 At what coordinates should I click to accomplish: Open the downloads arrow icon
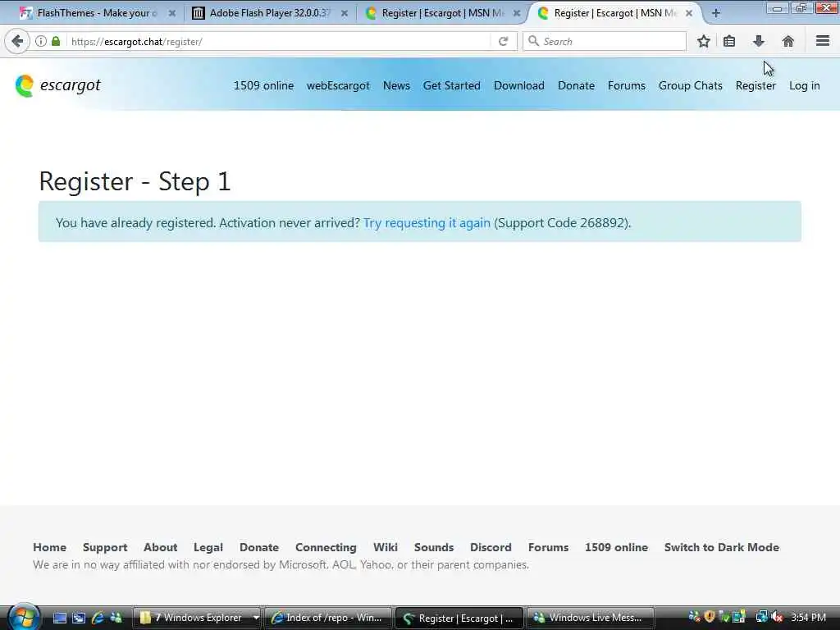click(759, 41)
